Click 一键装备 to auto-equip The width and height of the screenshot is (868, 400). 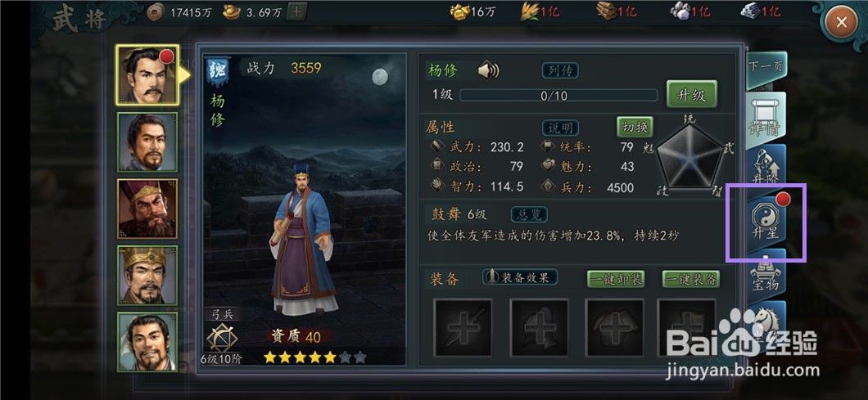click(x=691, y=279)
